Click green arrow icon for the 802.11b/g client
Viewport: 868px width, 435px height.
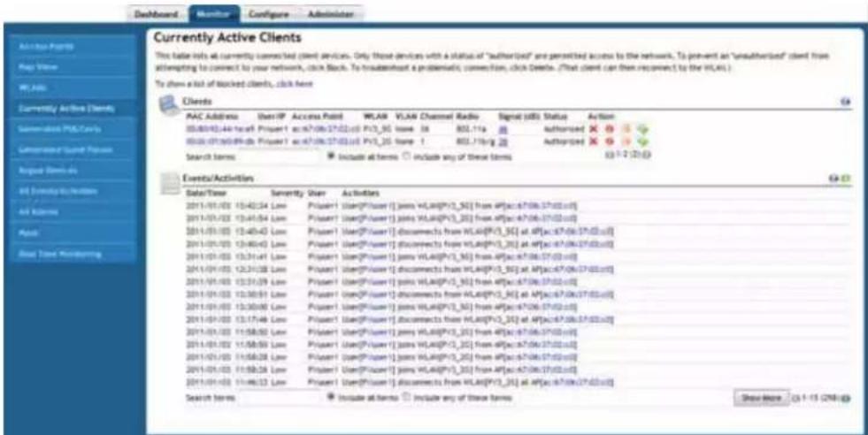(644, 141)
